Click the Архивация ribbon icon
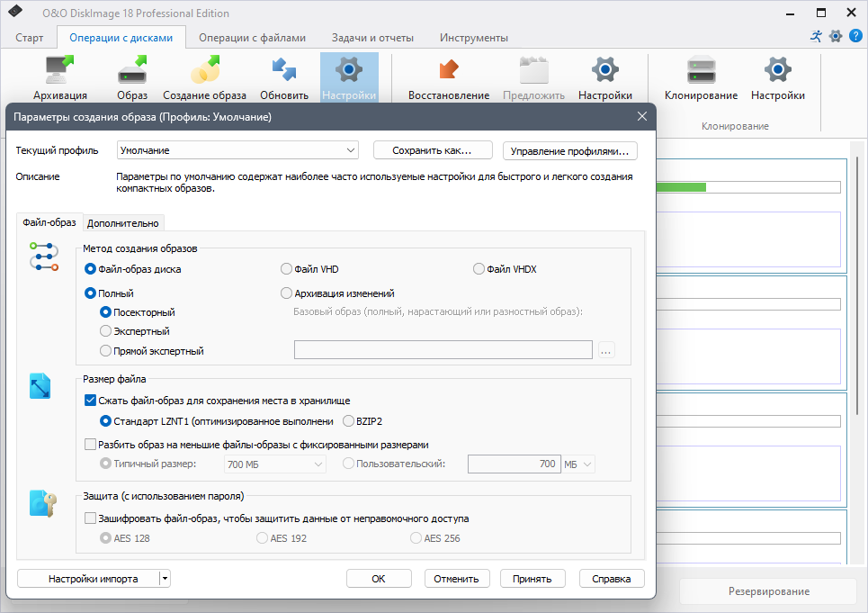This screenshot has height=613, width=868. pos(59,70)
